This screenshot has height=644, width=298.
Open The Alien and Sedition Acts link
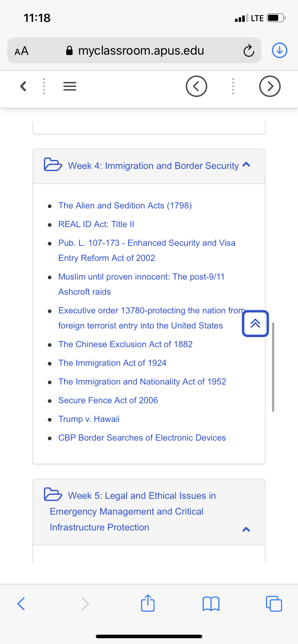[x=125, y=206]
